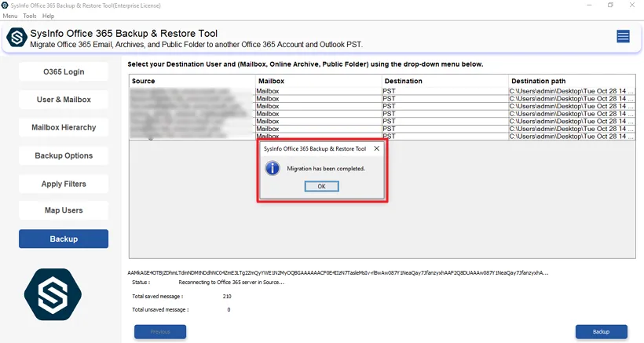The height and width of the screenshot is (343, 644).
Task: Open the Tools menu
Action: click(30, 16)
